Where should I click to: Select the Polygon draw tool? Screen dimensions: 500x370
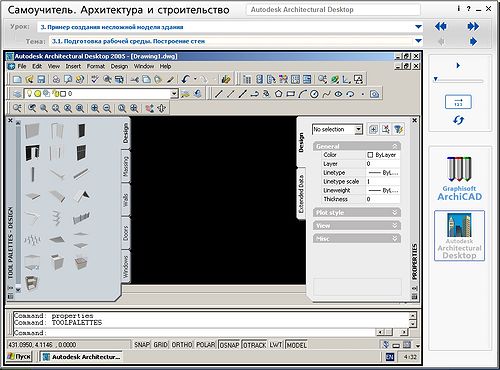(278, 94)
